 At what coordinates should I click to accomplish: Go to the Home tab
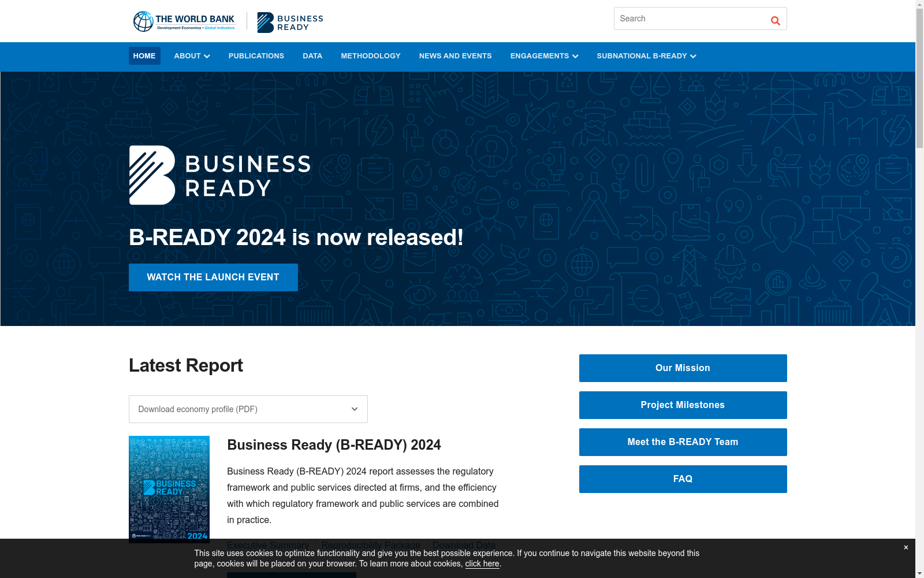tap(144, 56)
